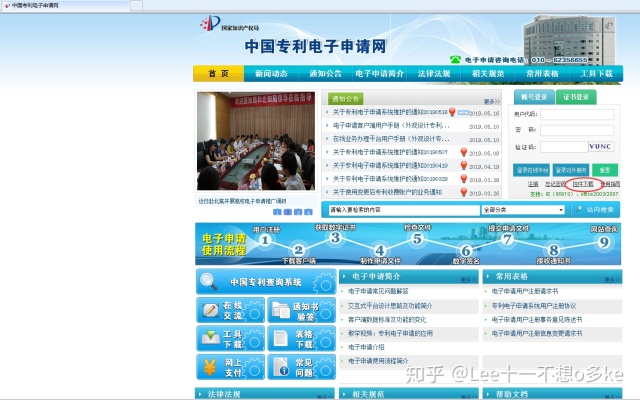Image resolution: width=640 pixels, height=400 pixels.
Task: Click step 2 下载客户端 circle
Action: pyautogui.click(x=298, y=249)
